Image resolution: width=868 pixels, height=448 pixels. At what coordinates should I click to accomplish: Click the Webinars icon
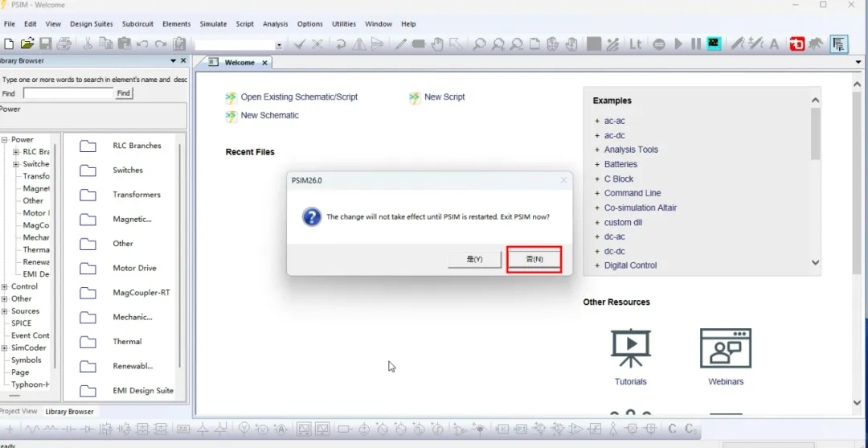[726, 348]
